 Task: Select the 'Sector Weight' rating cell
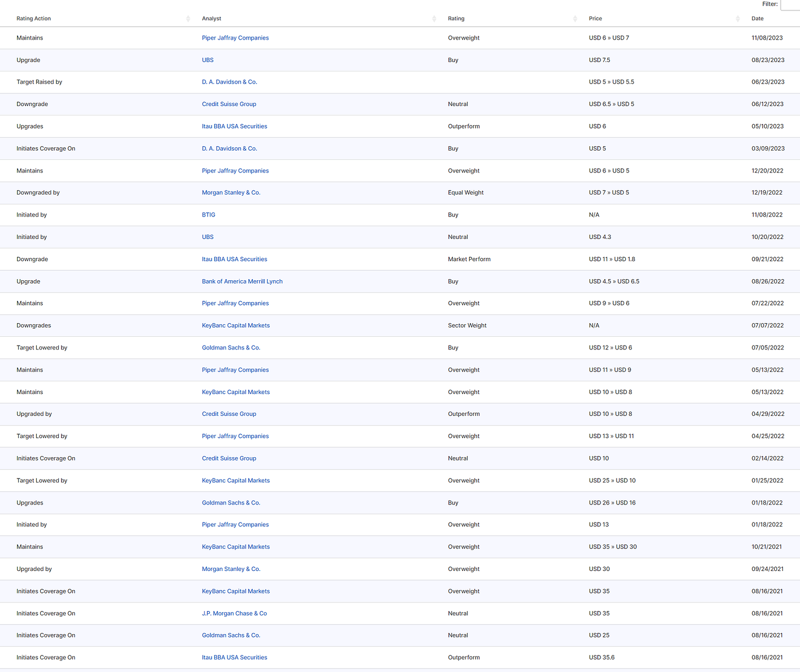click(467, 325)
